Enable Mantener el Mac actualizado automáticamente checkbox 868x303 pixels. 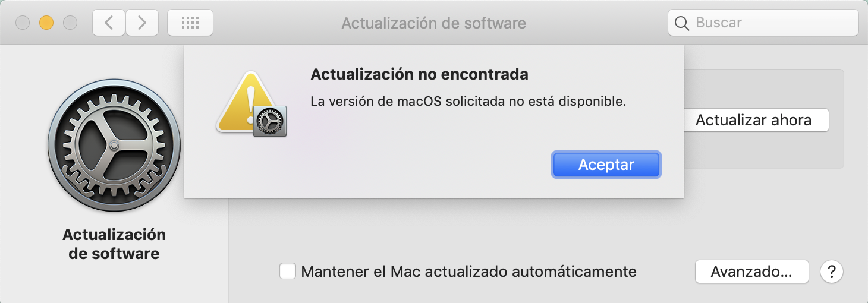[288, 272]
